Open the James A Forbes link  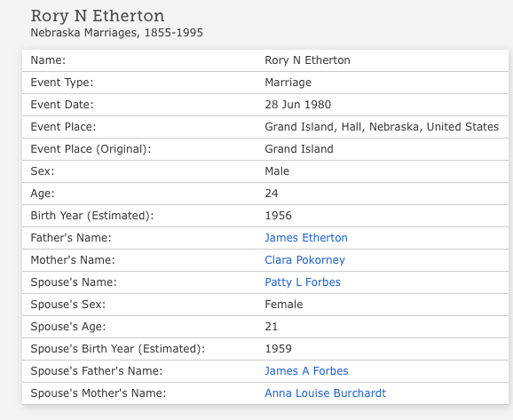tap(306, 371)
